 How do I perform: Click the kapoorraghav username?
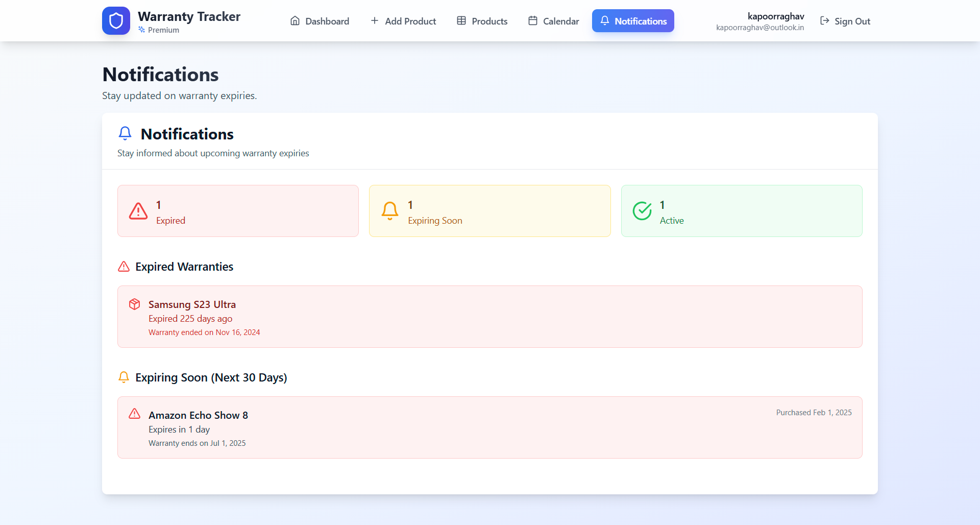[776, 16]
